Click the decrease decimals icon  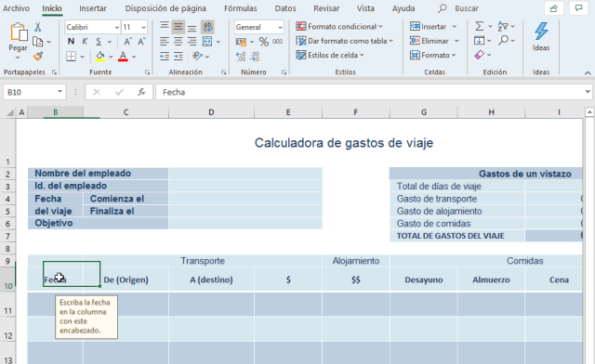pos(255,56)
